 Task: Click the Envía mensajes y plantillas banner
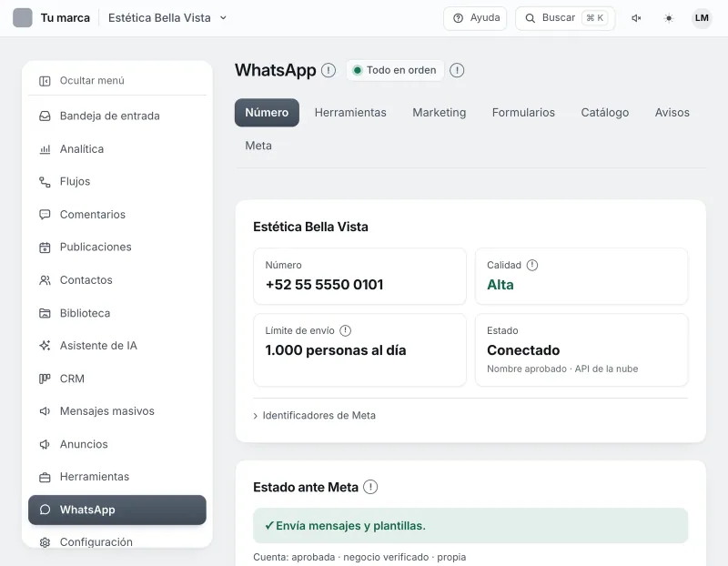tap(470, 526)
